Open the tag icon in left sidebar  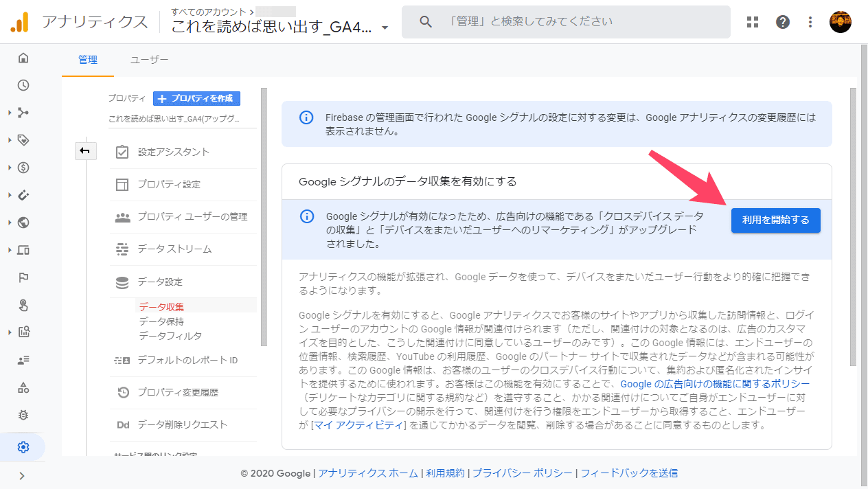click(x=23, y=140)
